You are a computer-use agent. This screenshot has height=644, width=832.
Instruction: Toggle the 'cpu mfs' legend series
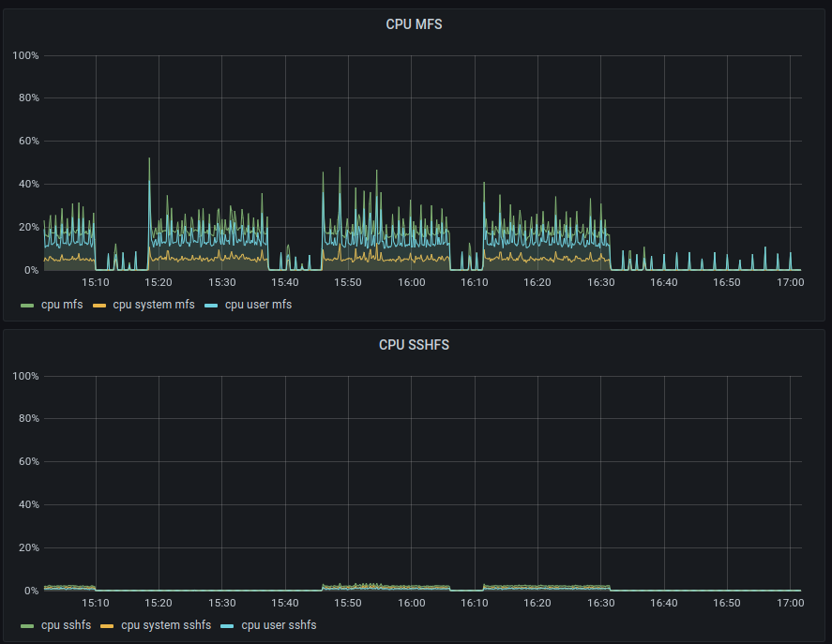60,305
